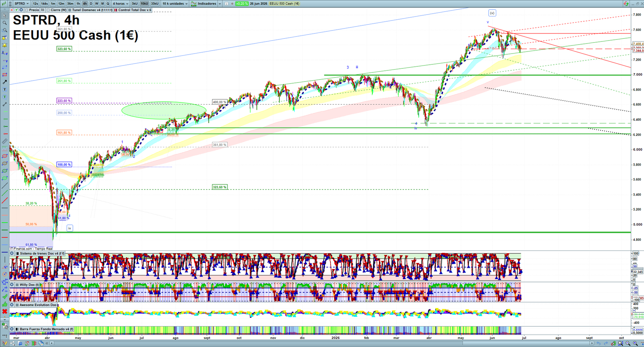Select the 144s timeframe

pyautogui.click(x=44, y=4)
